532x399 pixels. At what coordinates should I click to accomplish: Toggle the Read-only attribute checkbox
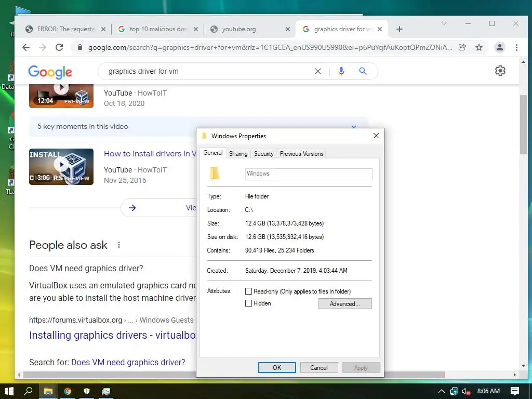[249, 291]
